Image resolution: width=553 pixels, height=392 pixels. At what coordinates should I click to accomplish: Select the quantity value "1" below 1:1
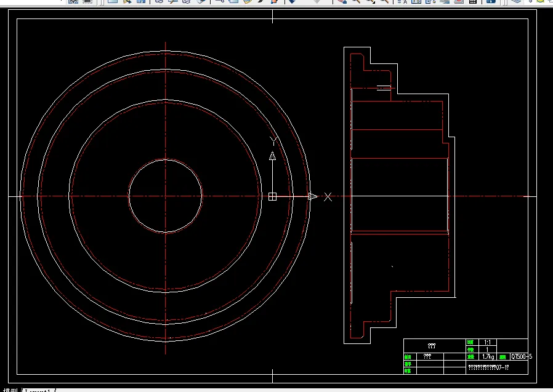(487, 350)
